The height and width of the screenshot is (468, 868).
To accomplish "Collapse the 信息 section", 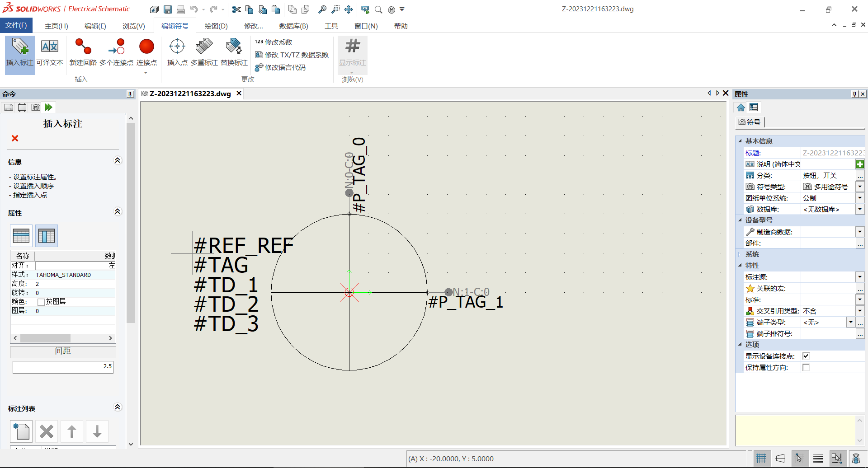I will point(118,161).
